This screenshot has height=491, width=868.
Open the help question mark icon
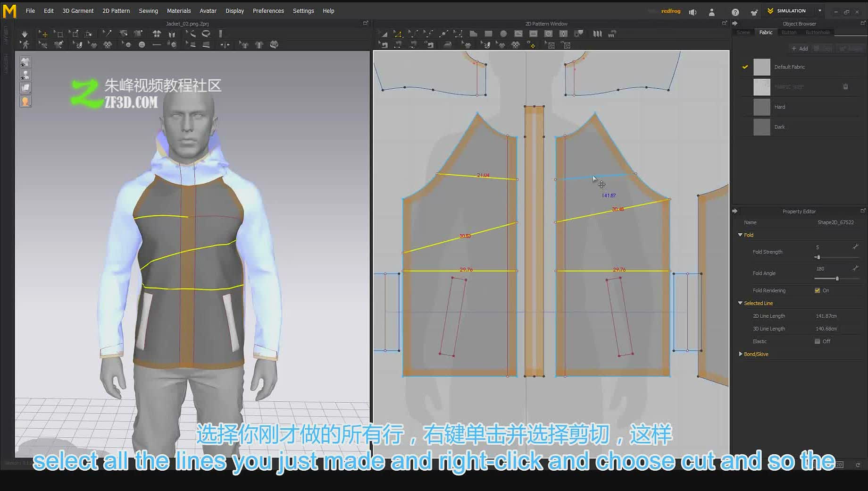point(735,12)
